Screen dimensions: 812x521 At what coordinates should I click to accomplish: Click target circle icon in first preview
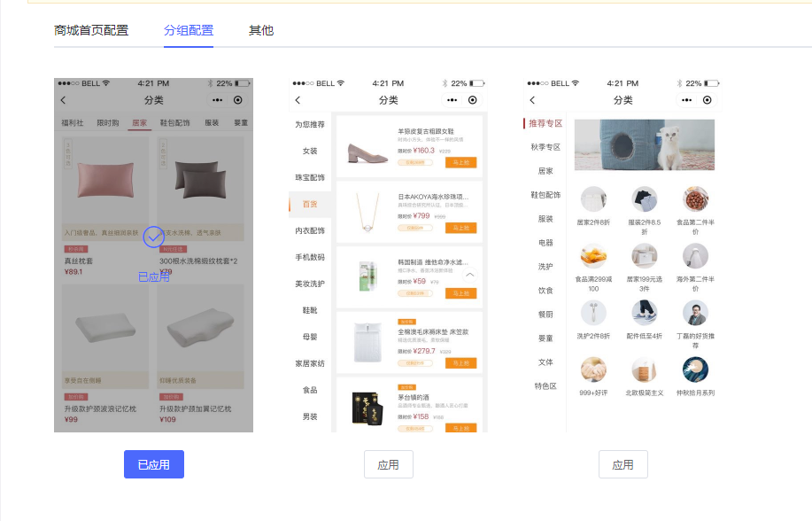point(237,100)
